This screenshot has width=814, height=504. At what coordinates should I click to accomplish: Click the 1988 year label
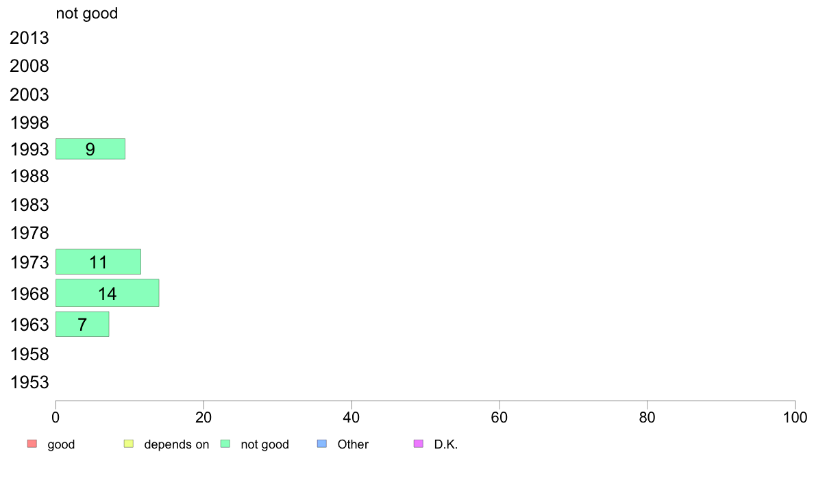coord(29,177)
